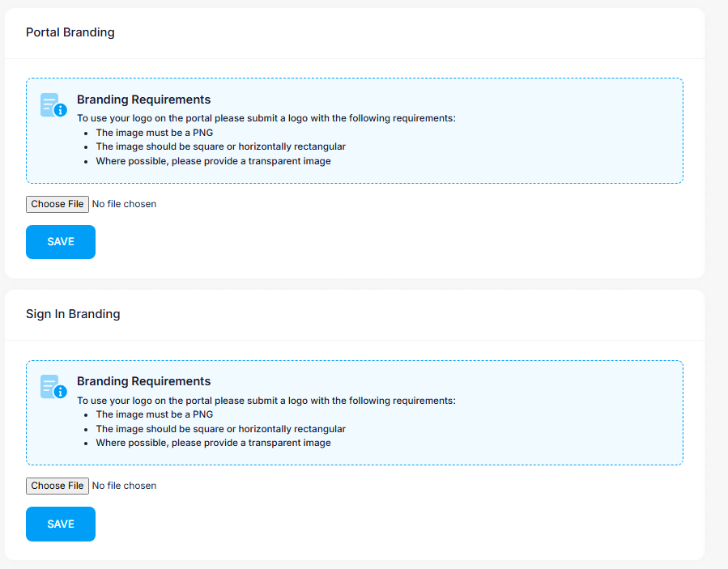Click the PNG requirement line in Sign In Branding
Image resolution: width=728 pixels, height=569 pixels.
(x=154, y=414)
